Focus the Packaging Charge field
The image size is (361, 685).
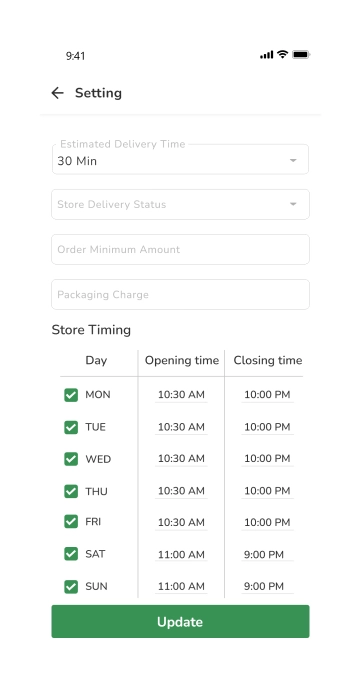tap(180, 294)
